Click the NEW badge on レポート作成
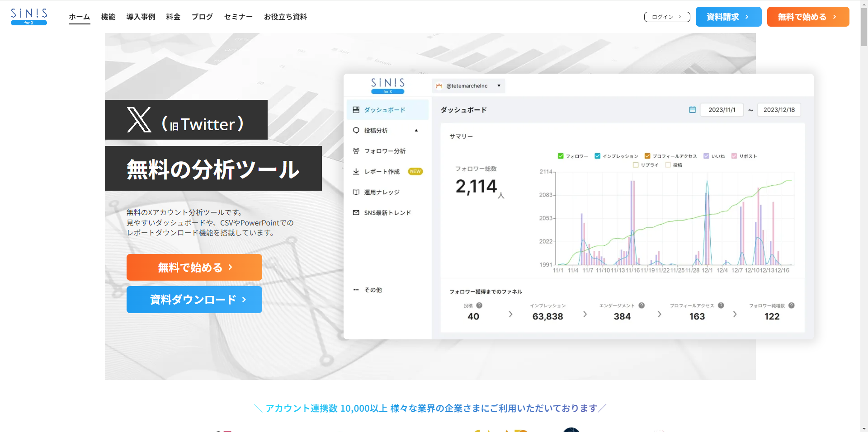This screenshot has height=432, width=868. click(x=415, y=171)
